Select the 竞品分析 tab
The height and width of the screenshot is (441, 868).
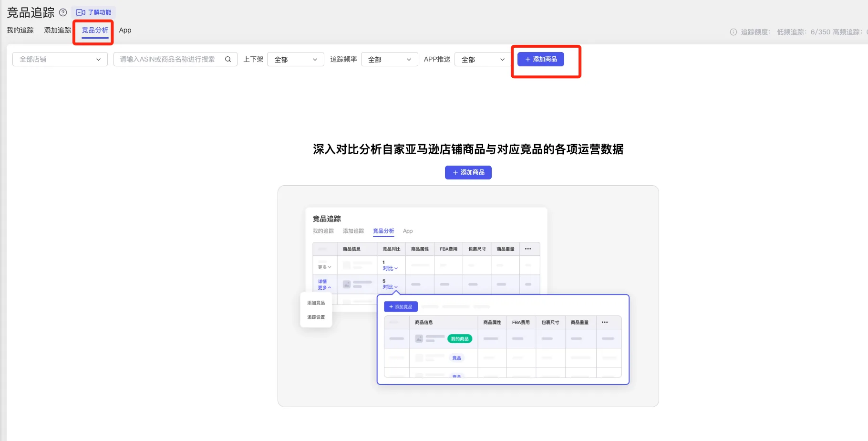coord(95,30)
